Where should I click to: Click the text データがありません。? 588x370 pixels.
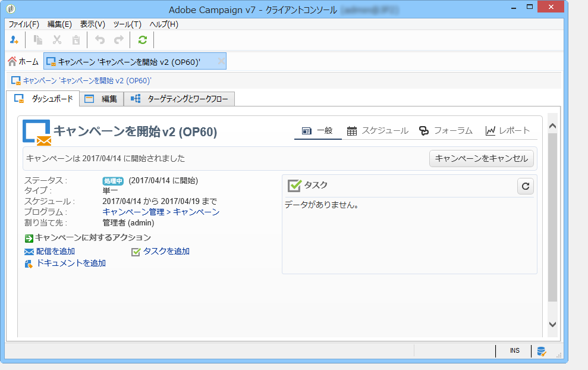click(x=322, y=205)
